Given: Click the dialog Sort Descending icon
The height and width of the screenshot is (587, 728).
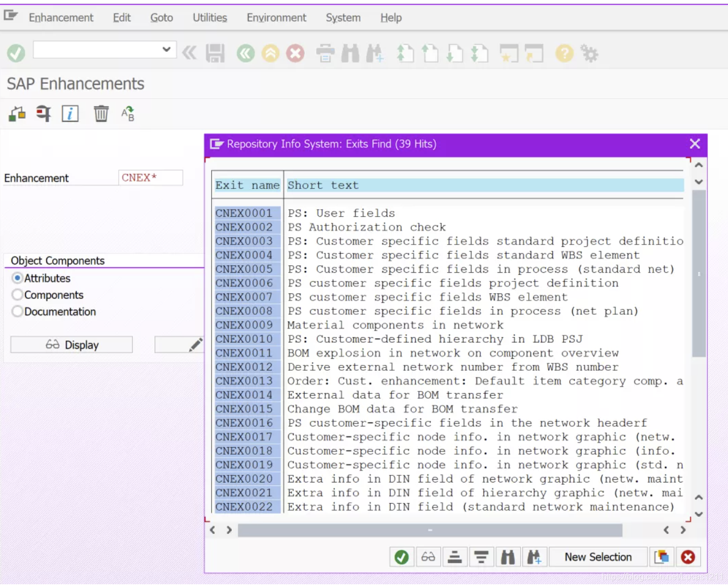Looking at the screenshot, I should click(481, 557).
